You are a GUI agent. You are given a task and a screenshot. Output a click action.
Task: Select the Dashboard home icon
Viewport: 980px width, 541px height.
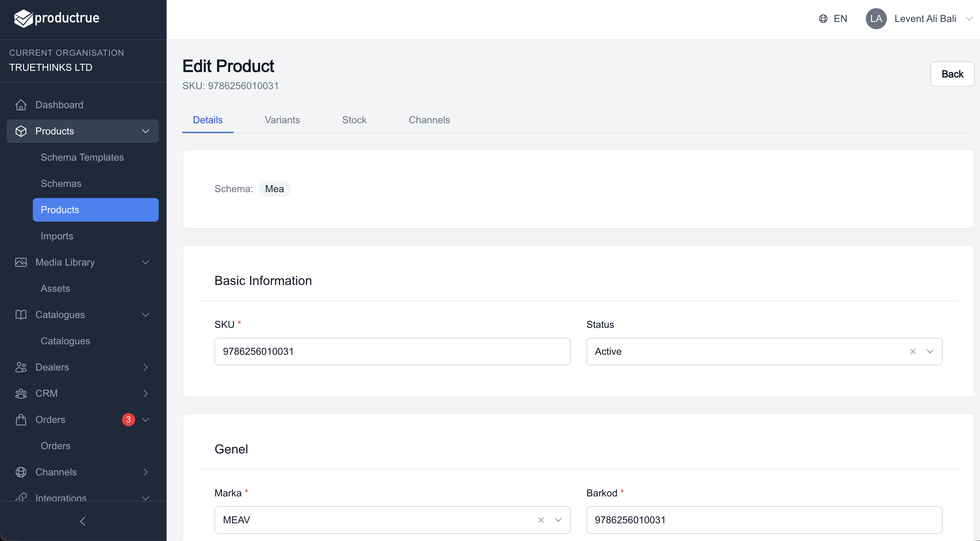coord(21,105)
